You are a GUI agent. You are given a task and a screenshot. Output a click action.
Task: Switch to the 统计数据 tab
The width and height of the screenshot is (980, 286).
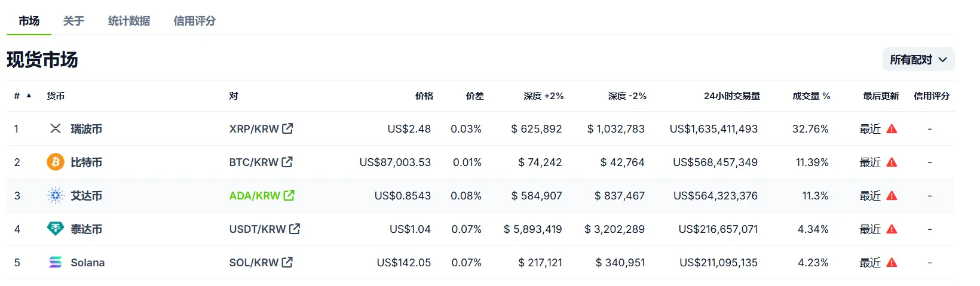click(x=129, y=21)
